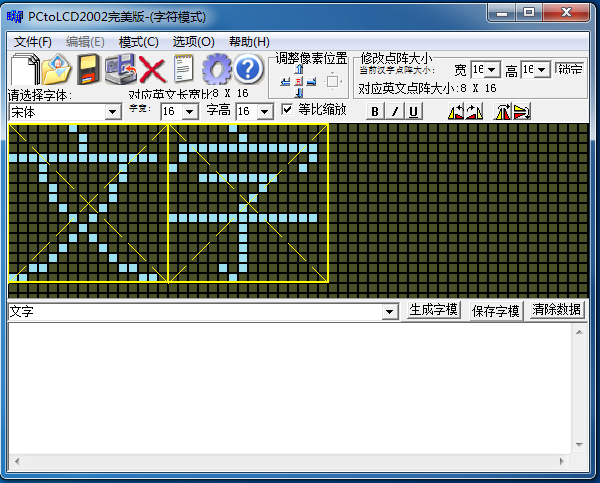Click the red X delete icon
Image resolution: width=600 pixels, height=483 pixels.
pos(152,70)
